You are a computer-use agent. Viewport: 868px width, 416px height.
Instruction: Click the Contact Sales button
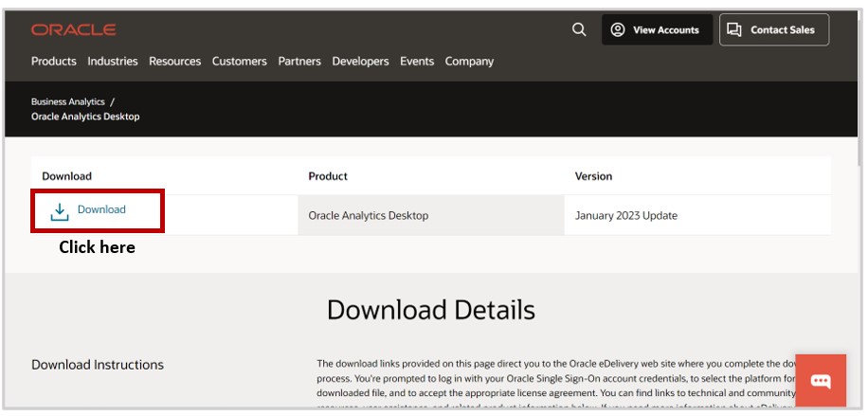[773, 30]
